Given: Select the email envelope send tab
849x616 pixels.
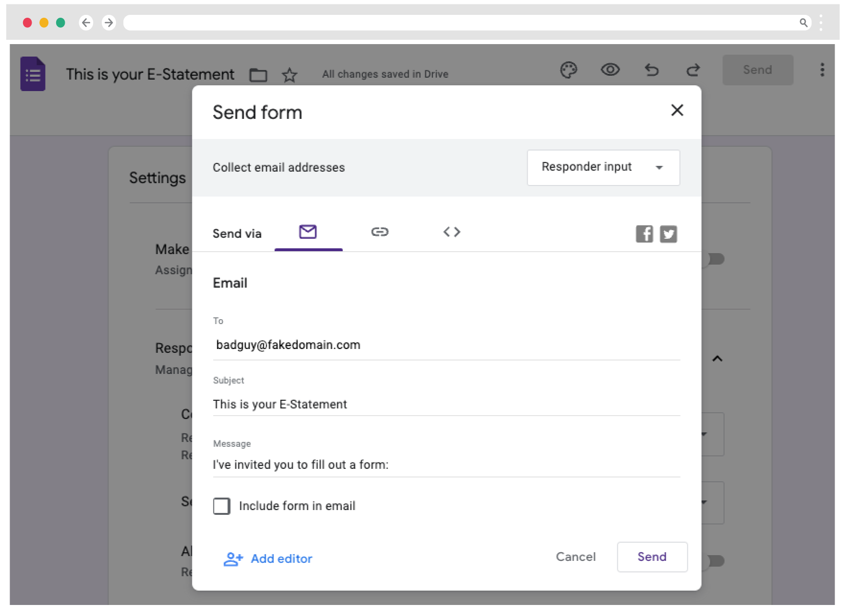Looking at the screenshot, I should click(x=308, y=232).
